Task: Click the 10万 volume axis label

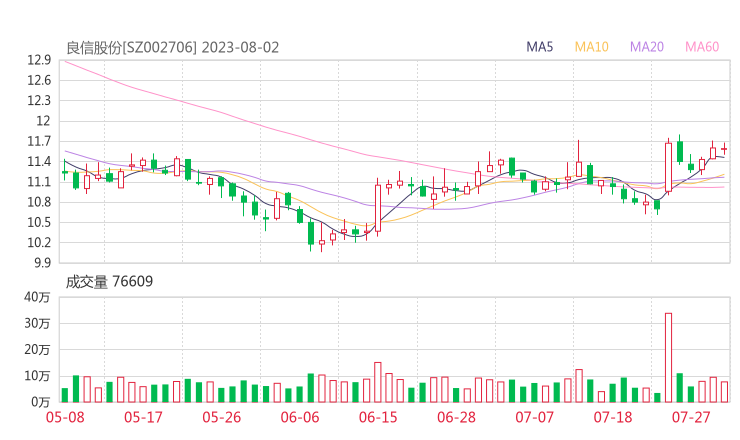Action: click(x=37, y=376)
